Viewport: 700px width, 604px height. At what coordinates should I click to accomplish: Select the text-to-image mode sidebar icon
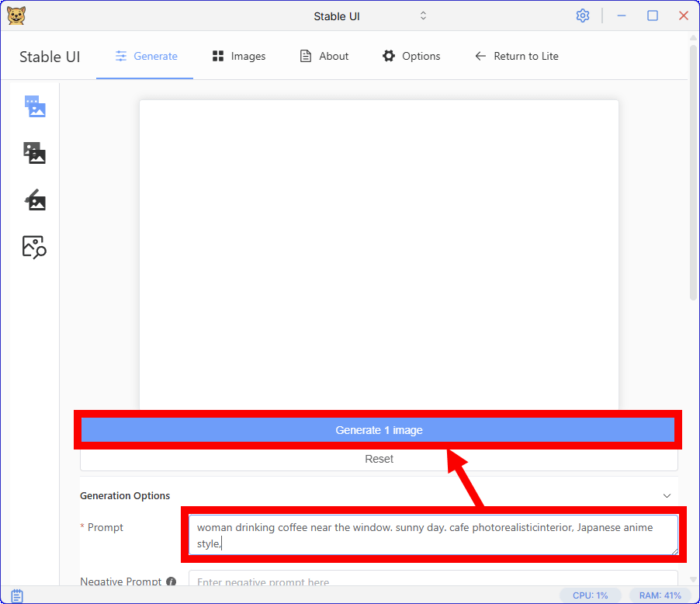click(35, 106)
